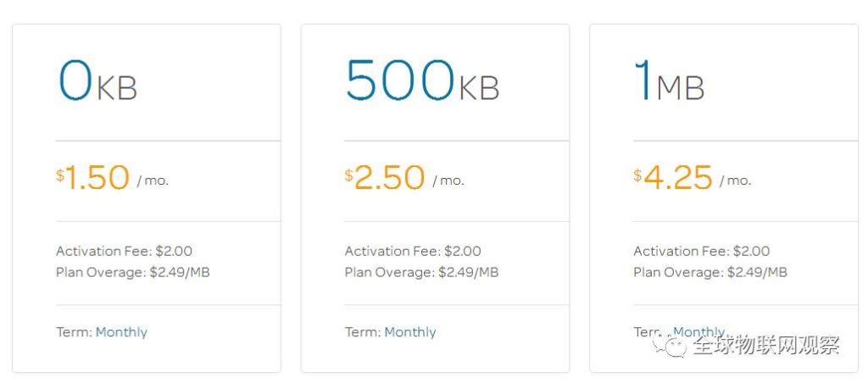The height and width of the screenshot is (383, 868).
Task: Select the 1MB plan card heading
Action: click(x=670, y=80)
